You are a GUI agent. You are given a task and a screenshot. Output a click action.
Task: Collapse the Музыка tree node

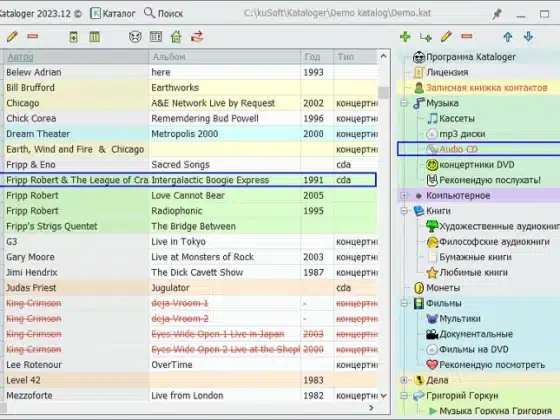404,104
